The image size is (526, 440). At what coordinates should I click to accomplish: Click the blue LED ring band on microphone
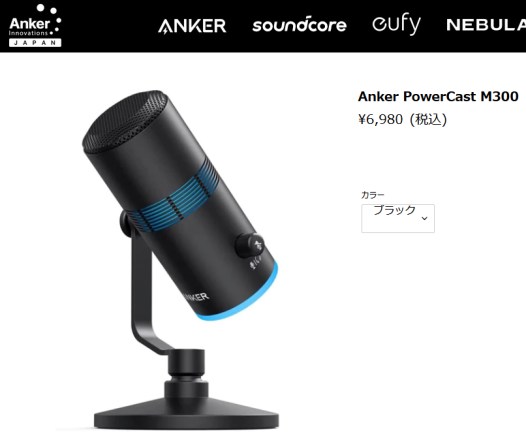pos(175,197)
